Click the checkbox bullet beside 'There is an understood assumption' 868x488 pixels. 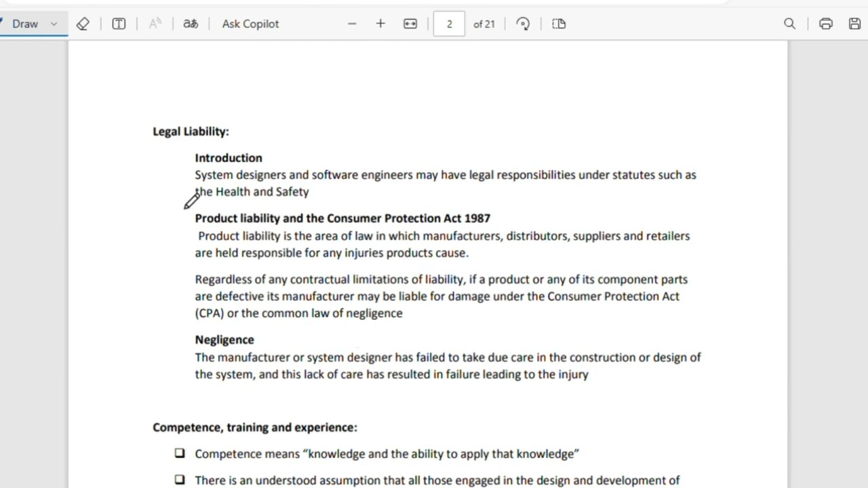pos(179,479)
